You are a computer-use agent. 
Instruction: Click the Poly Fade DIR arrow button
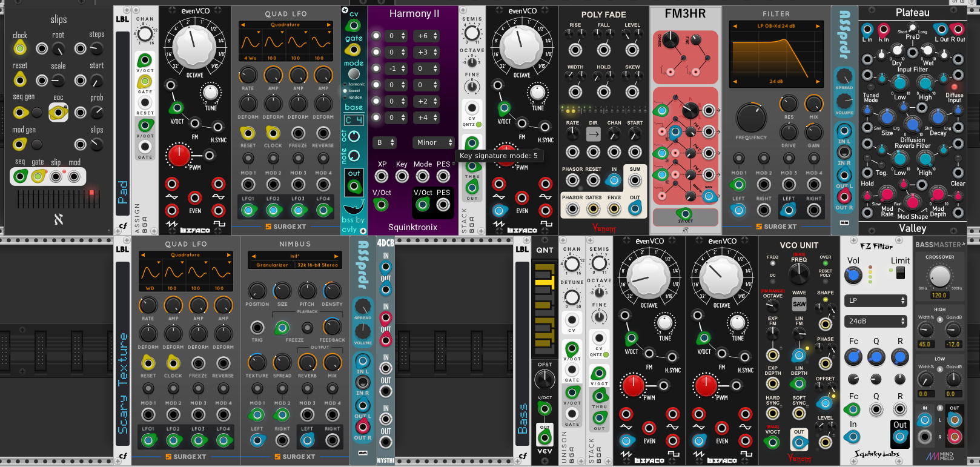point(594,134)
